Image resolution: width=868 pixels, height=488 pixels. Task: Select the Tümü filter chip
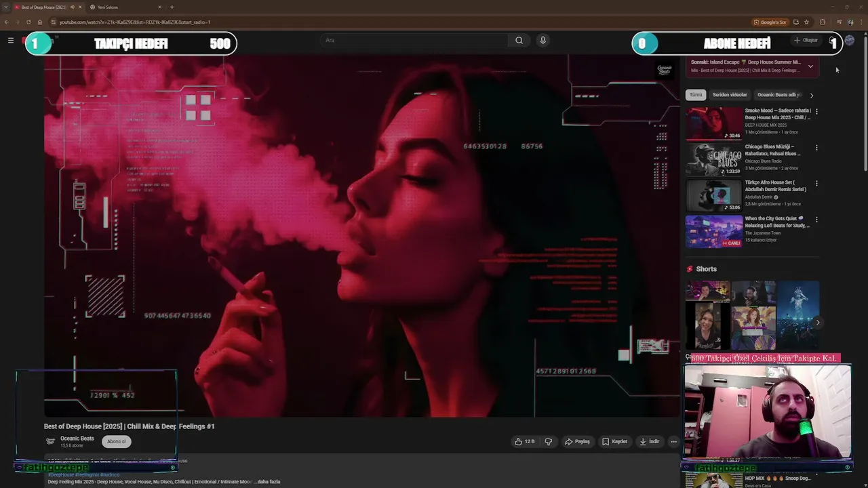click(x=696, y=95)
